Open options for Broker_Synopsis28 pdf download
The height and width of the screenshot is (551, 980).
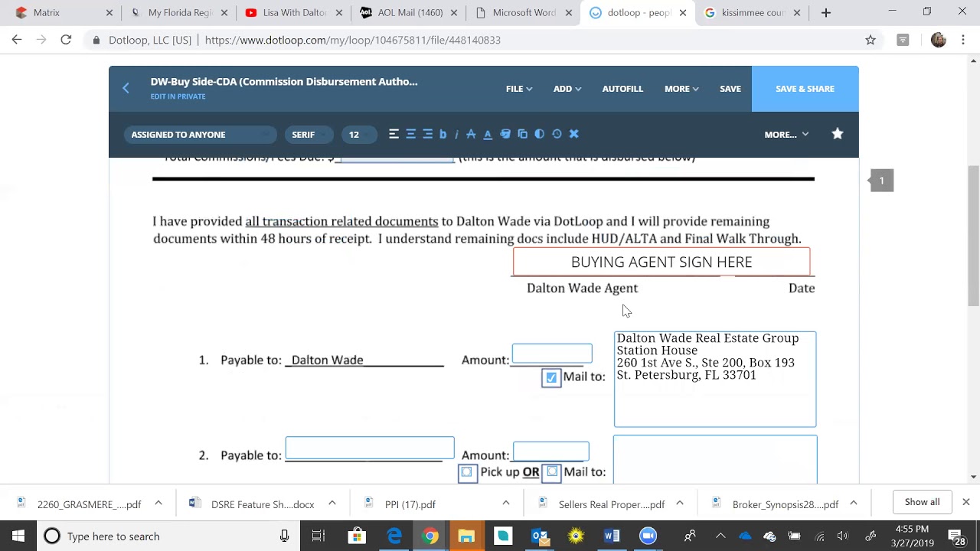(854, 503)
